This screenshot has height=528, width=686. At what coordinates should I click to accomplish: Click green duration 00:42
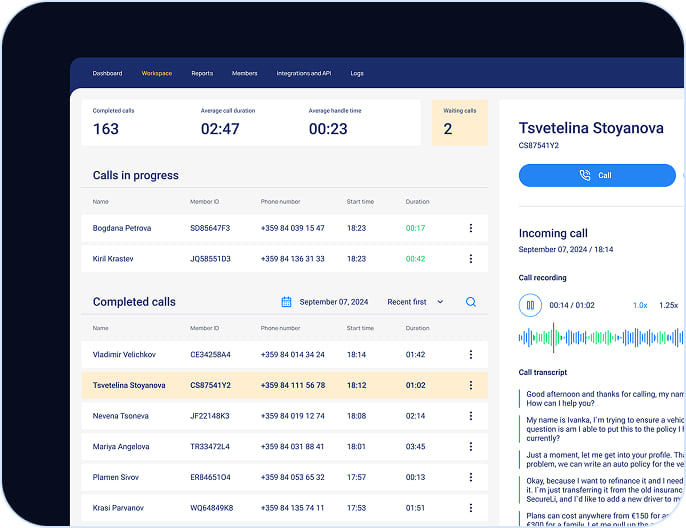click(x=415, y=259)
